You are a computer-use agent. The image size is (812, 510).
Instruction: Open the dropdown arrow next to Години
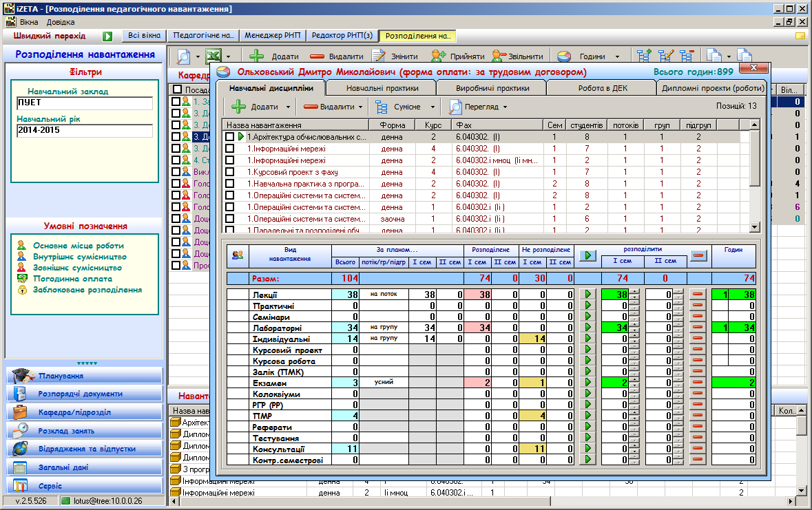click(x=617, y=57)
